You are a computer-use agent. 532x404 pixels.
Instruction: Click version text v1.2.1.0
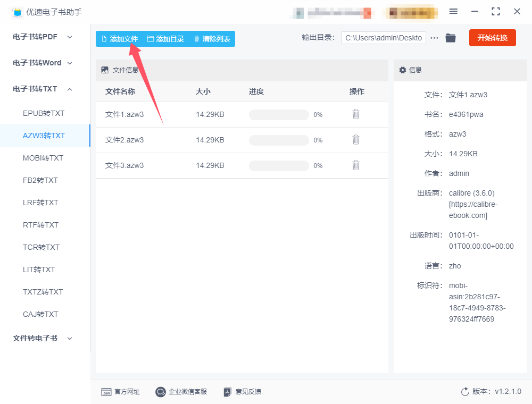click(508, 391)
